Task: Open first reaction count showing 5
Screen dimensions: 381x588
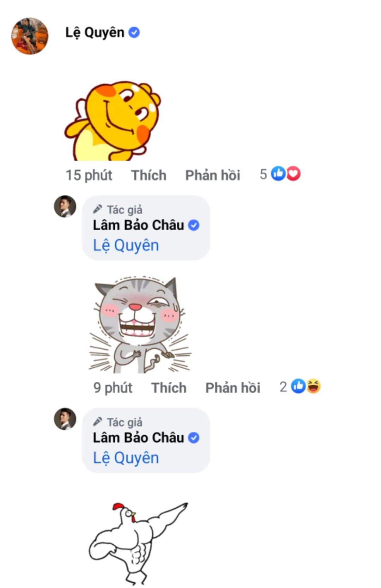Action: point(263,174)
